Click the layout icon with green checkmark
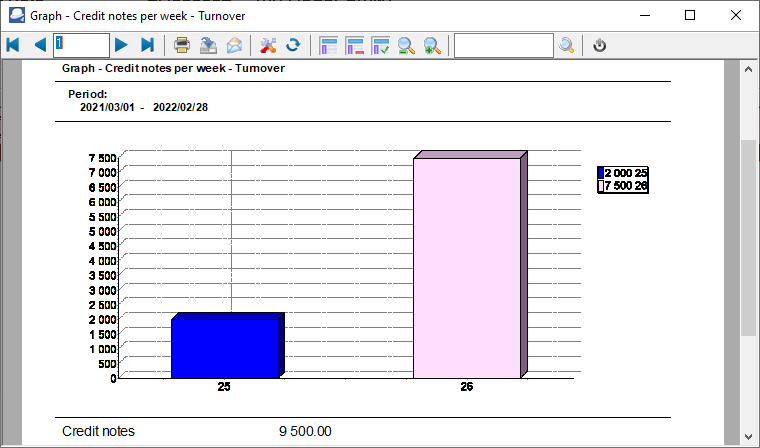760x448 pixels. pyautogui.click(x=380, y=46)
